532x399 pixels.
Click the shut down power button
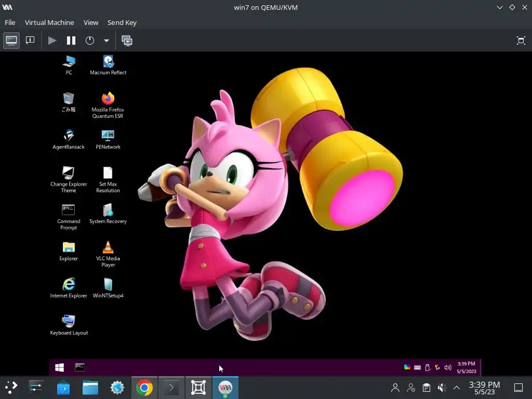point(90,41)
